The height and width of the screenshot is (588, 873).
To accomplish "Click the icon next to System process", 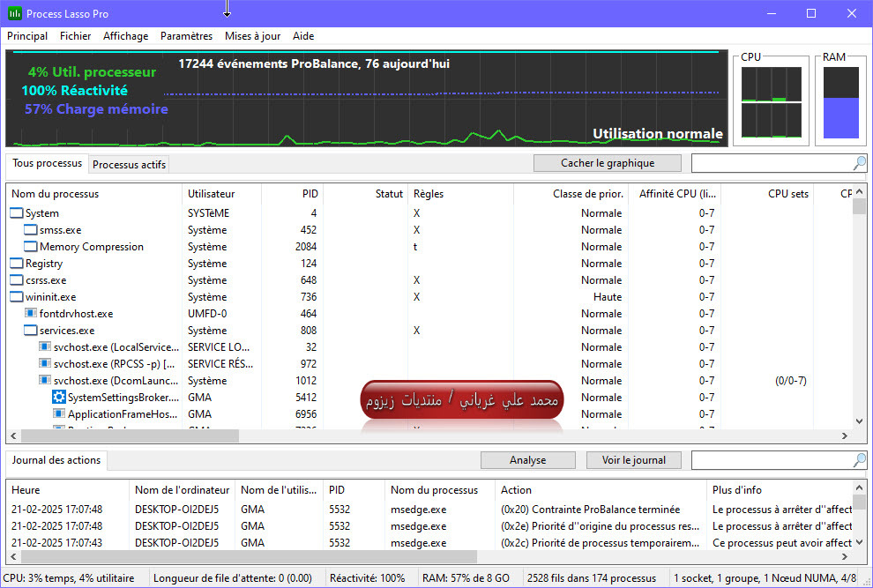I will coord(17,213).
